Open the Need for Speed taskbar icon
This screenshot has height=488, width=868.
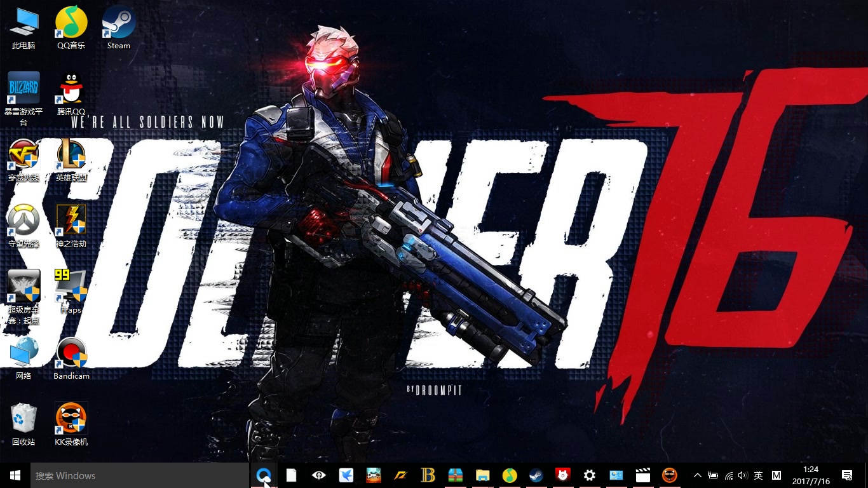[x=400, y=475]
